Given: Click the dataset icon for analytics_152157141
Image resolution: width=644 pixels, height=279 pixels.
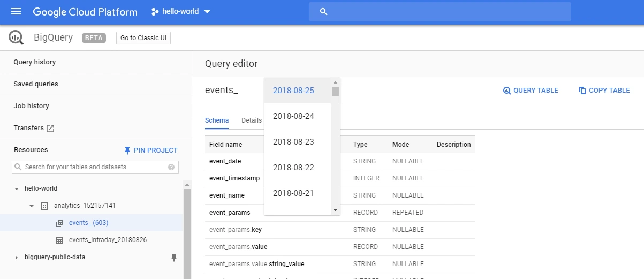Looking at the screenshot, I should coord(44,206).
